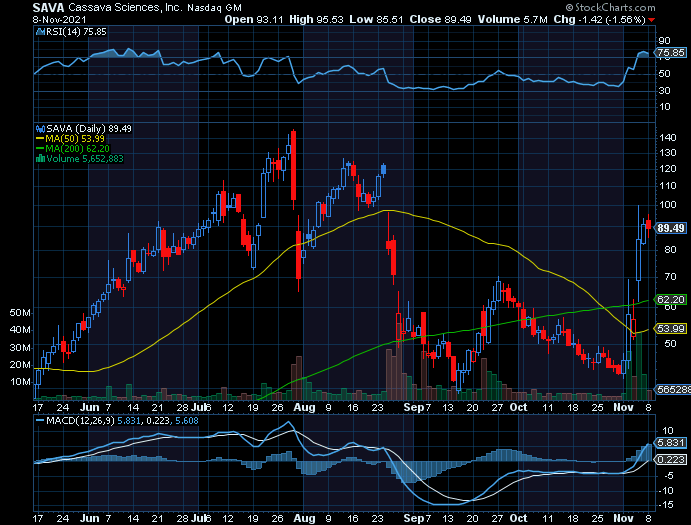Click the 0.223 signal axis tag

point(671,460)
